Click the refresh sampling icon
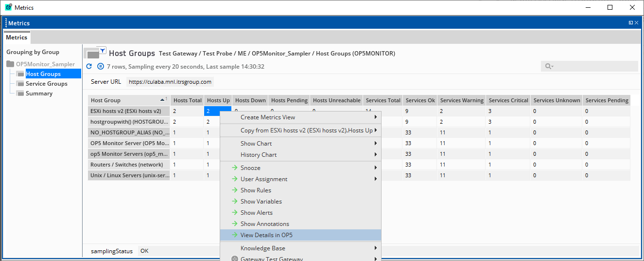The image size is (644, 261). pos(89,66)
